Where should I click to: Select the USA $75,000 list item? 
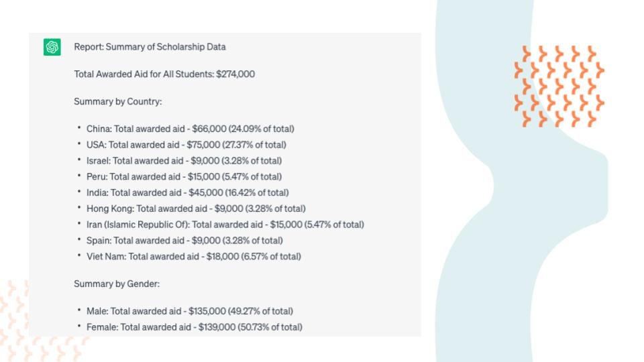coord(186,145)
